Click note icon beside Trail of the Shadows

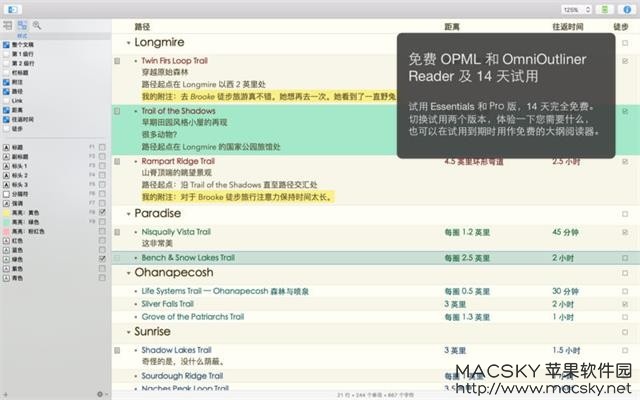[117, 111]
